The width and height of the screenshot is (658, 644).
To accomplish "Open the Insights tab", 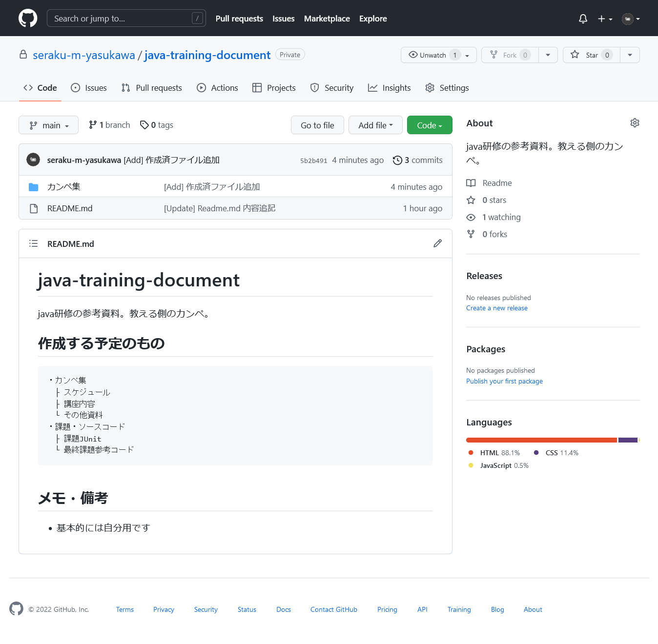I will [x=390, y=88].
